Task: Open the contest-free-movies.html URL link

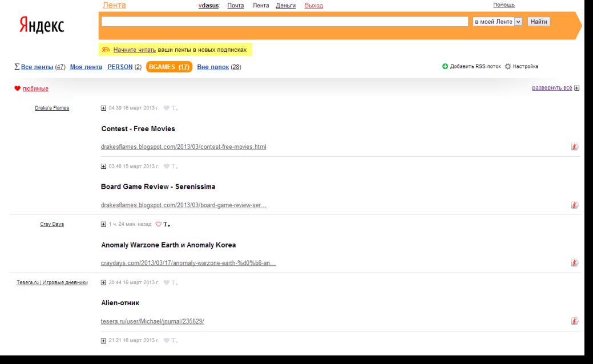Action: point(183,147)
